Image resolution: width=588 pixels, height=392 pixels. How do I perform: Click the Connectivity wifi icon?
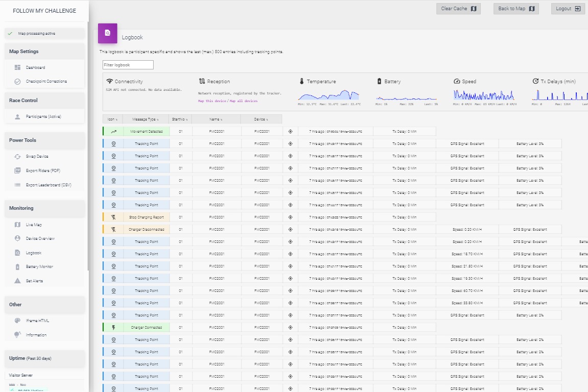pyautogui.click(x=110, y=81)
